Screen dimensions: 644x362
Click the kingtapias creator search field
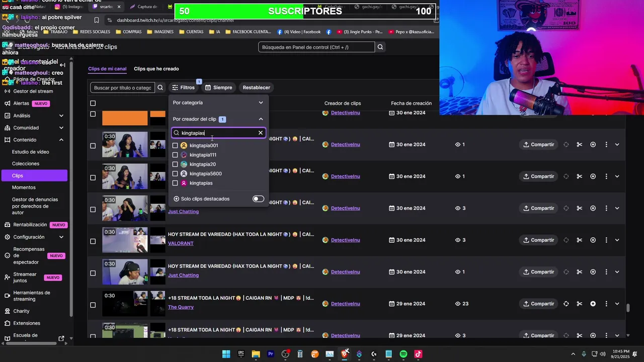click(218, 133)
